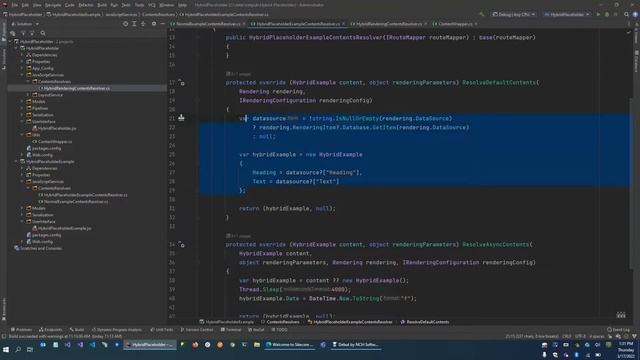Switch to NormalExampleContentsResolver.cs editor tab
This screenshot has width=640, height=360.
tap(207, 24)
